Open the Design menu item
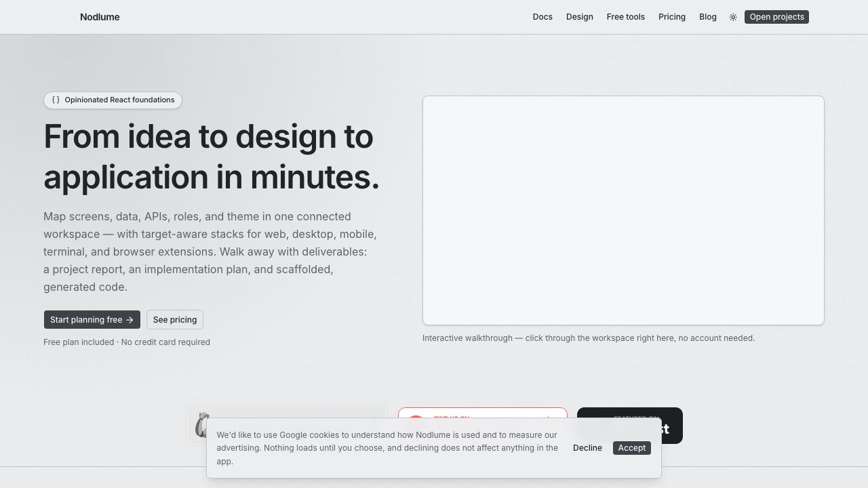 580,17
